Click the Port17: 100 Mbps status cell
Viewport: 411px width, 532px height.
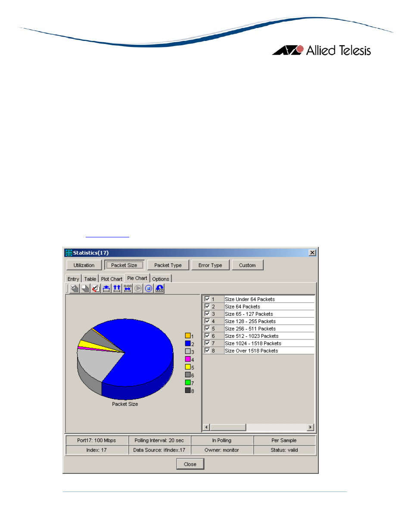click(x=97, y=440)
